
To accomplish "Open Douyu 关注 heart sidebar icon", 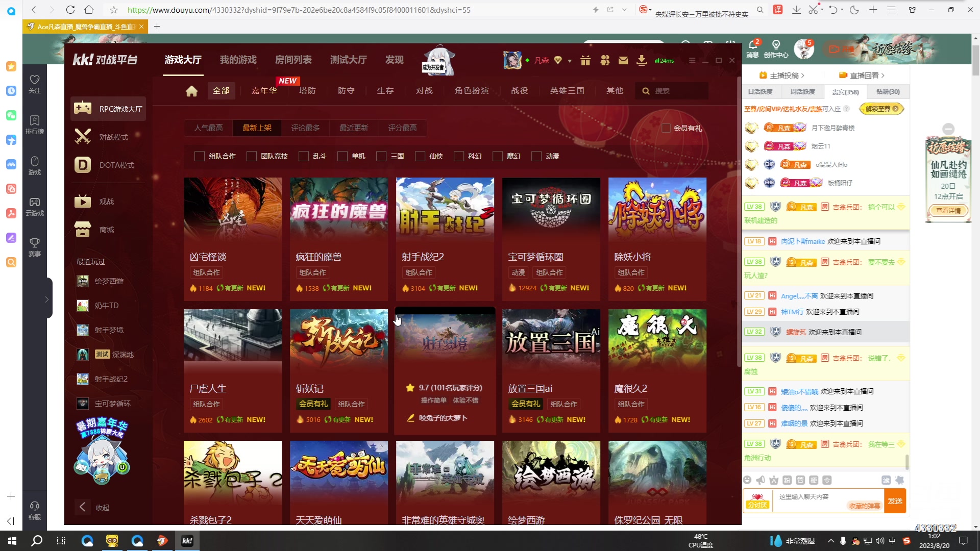I will pyautogui.click(x=35, y=84).
